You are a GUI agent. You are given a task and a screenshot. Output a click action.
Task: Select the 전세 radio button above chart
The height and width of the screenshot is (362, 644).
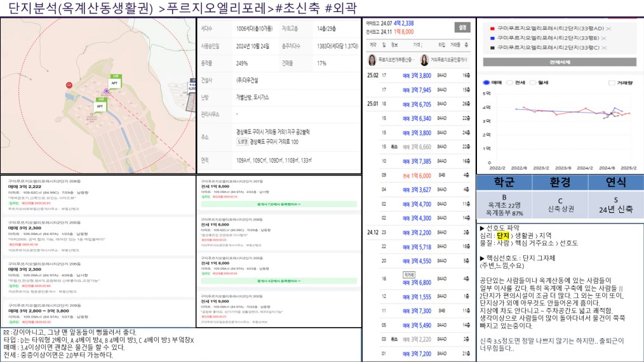click(510, 83)
